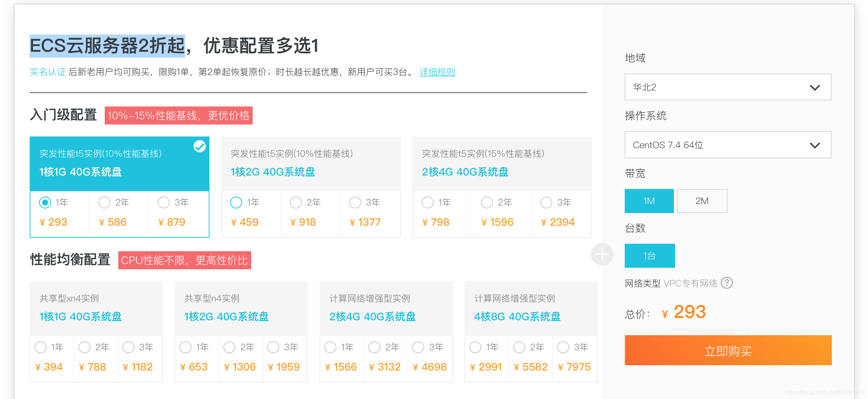The width and height of the screenshot is (868, 399).
Task: Select 2年 ¥3132 radio for 2核4G network-enhanced
Action: click(x=374, y=347)
